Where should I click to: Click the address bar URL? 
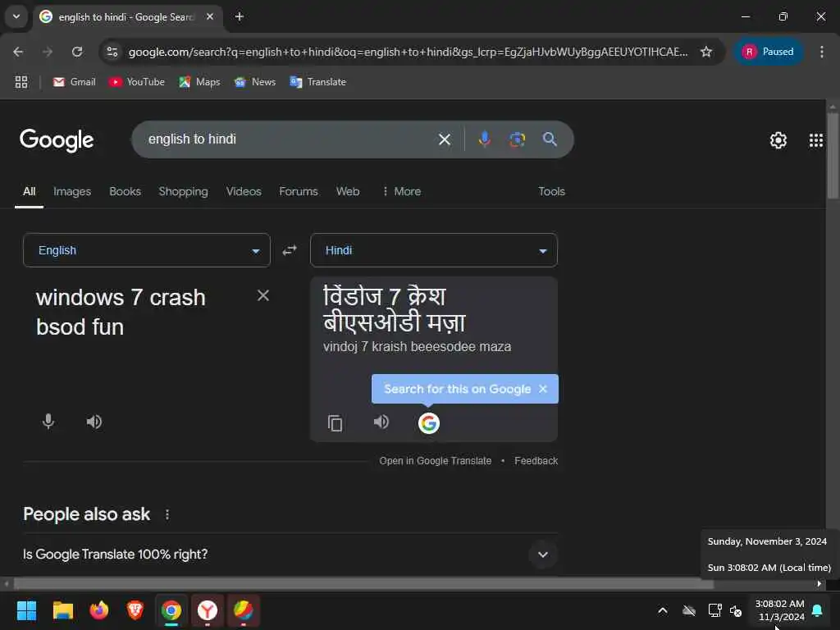click(x=409, y=52)
